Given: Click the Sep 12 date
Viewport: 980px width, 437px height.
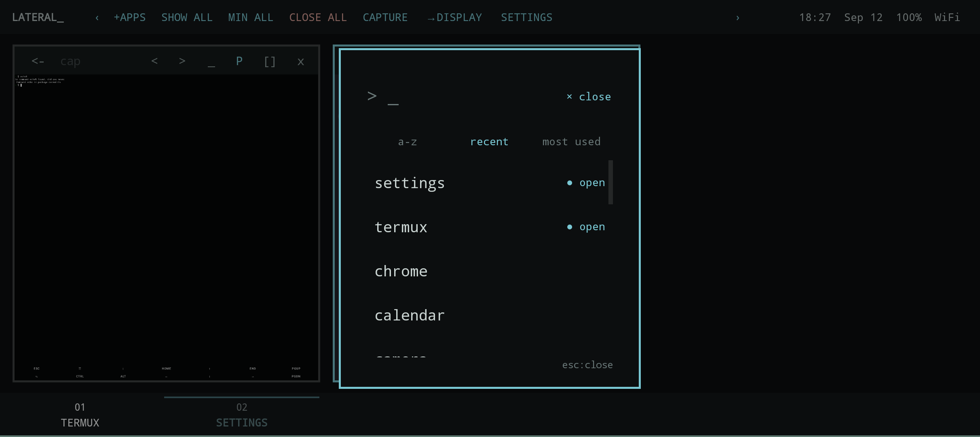Looking at the screenshot, I should pos(863,17).
